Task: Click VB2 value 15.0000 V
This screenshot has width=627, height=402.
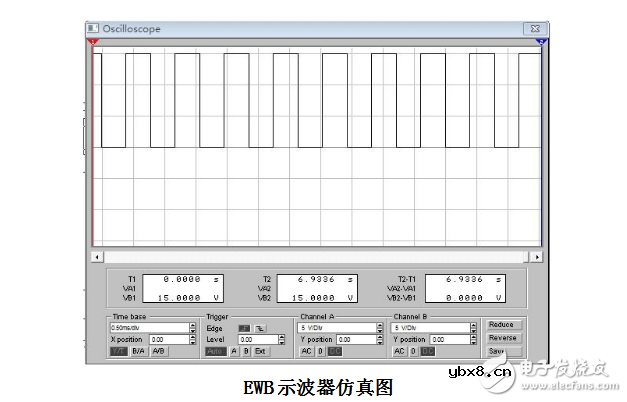Action: tap(322, 298)
